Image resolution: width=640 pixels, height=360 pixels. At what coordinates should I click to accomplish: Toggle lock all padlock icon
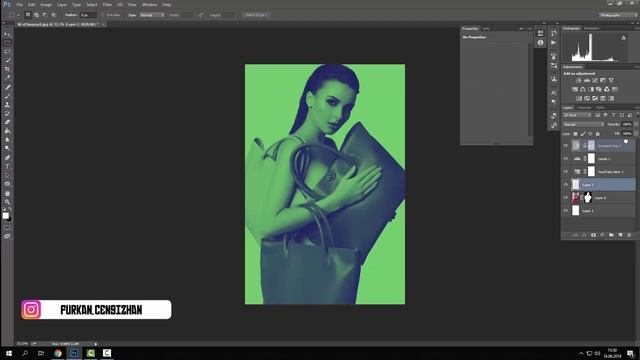point(598,134)
